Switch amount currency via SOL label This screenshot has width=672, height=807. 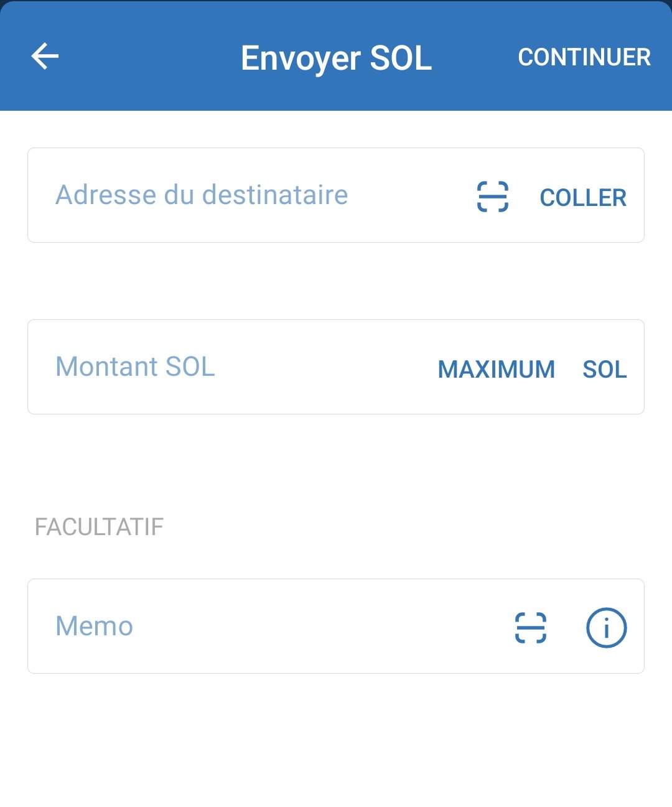tap(604, 370)
